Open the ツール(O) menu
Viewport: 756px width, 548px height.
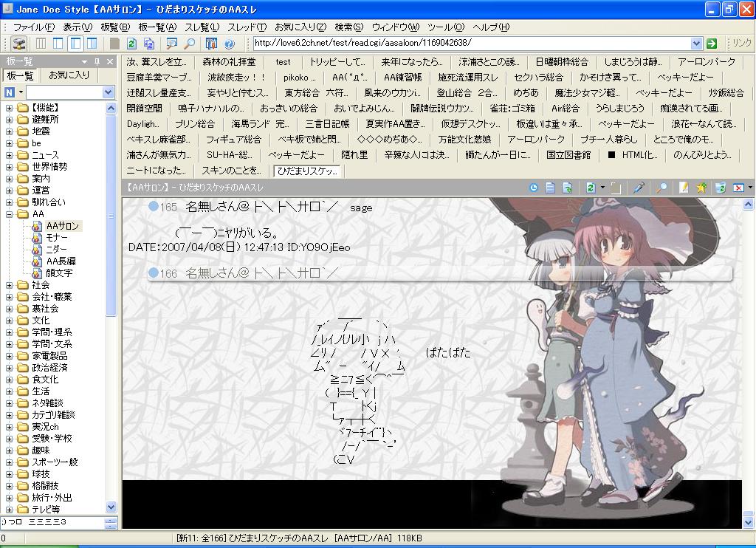click(446, 27)
